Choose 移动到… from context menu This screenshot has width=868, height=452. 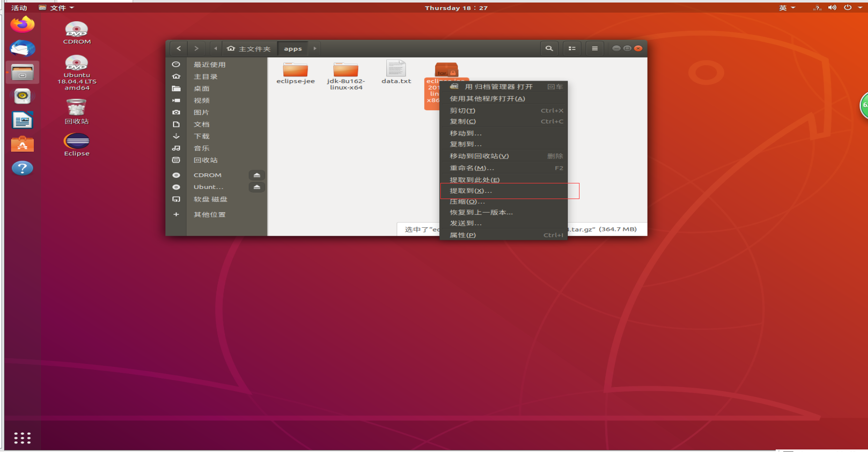pyautogui.click(x=504, y=134)
